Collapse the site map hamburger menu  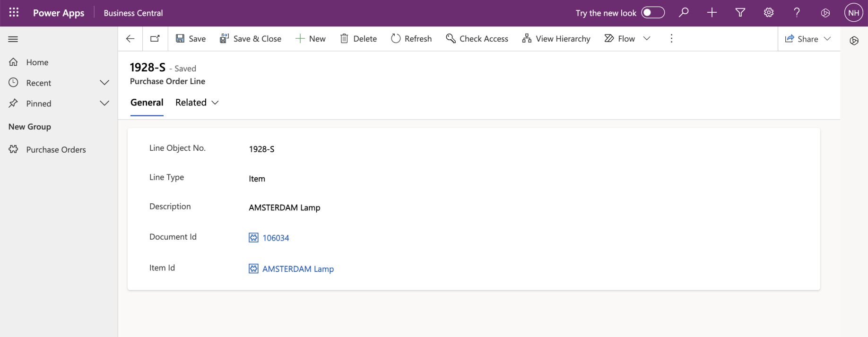(13, 39)
